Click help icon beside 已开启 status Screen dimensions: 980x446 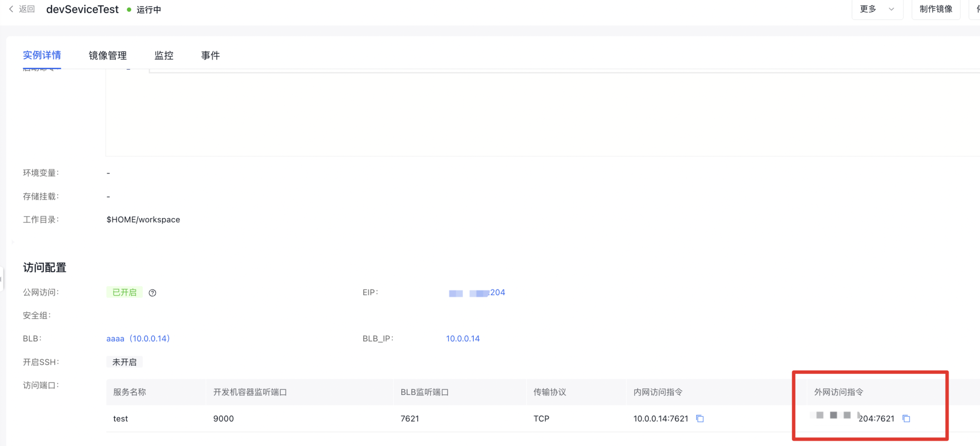[152, 293]
